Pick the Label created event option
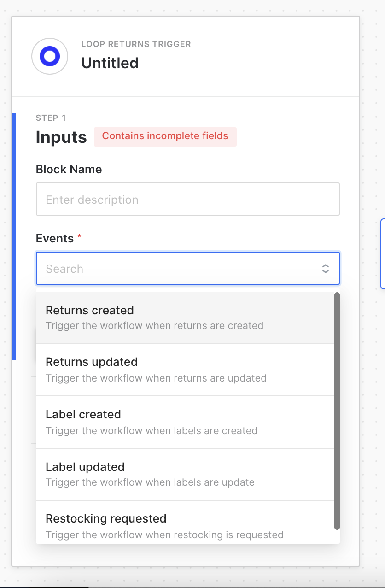 (185, 422)
